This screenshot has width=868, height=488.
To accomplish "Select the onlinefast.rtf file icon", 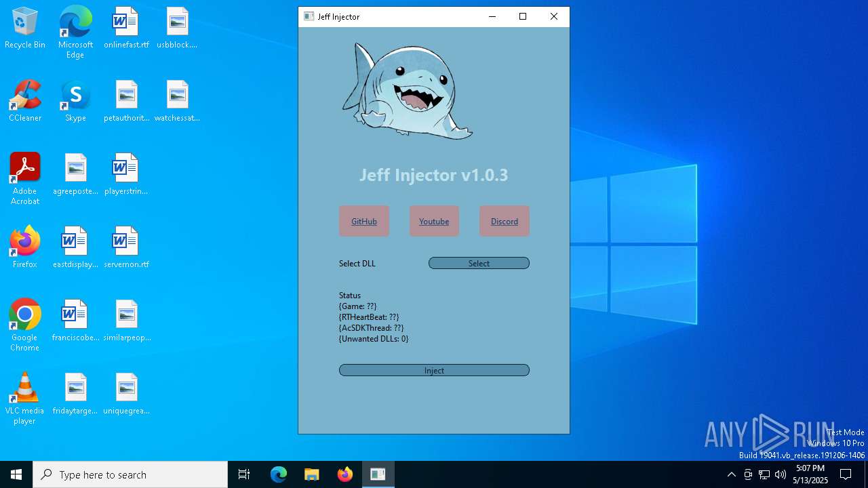I will click(x=126, y=28).
